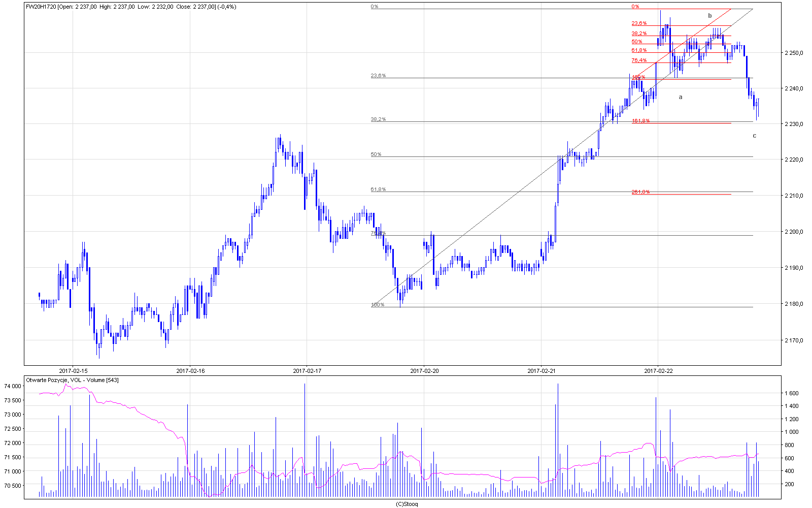812x508 pixels.
Task: Click the 71 000 open interest axis value
Action: (x=12, y=471)
